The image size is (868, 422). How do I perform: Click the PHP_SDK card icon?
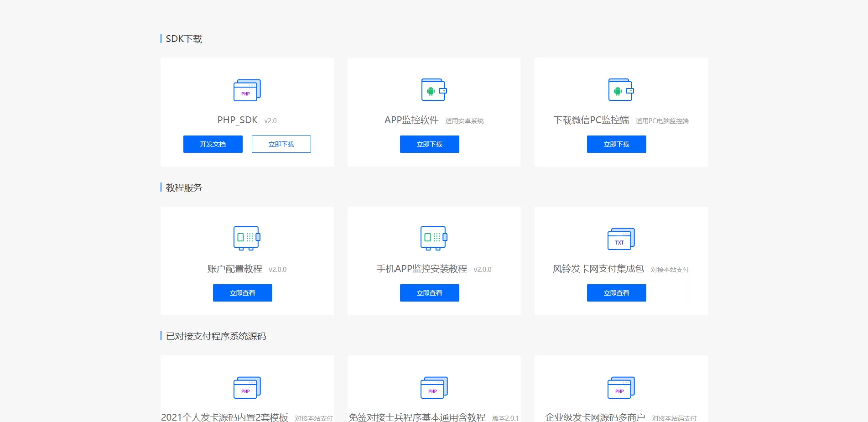tap(247, 90)
